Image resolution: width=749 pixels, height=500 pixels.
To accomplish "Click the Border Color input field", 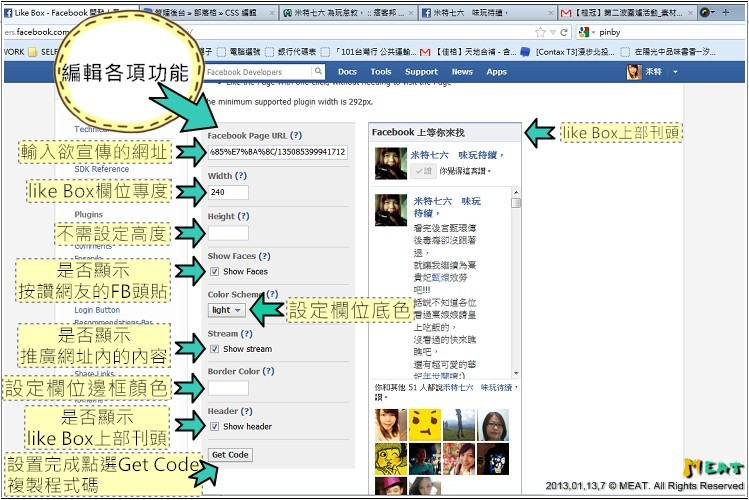I will point(228,388).
